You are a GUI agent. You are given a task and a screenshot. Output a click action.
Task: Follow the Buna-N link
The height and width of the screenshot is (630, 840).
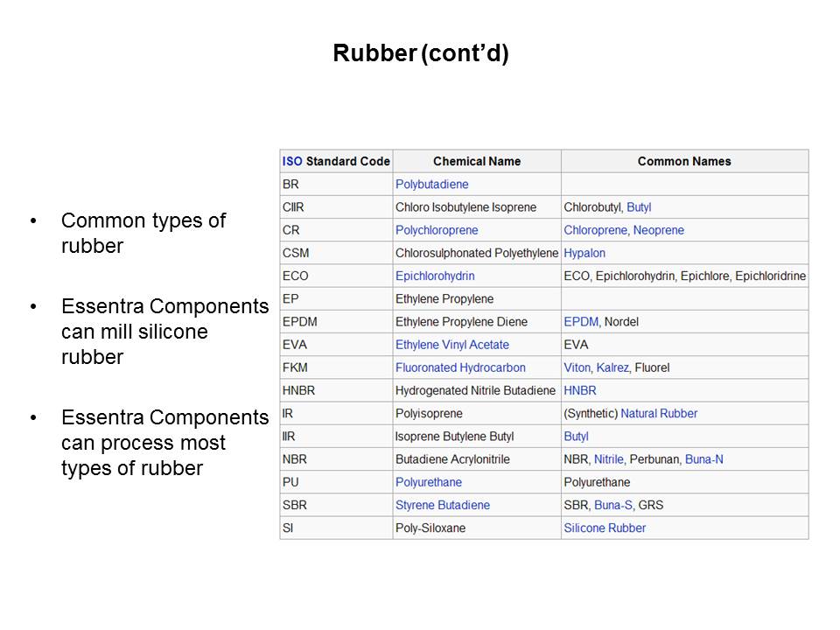pos(704,458)
